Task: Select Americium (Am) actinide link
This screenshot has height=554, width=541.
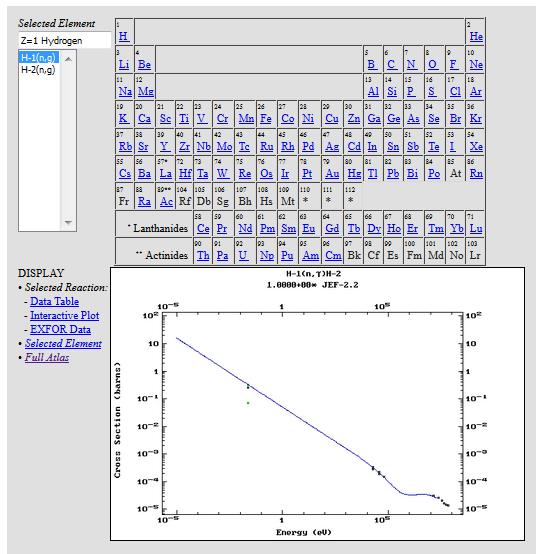Action: [x=311, y=255]
